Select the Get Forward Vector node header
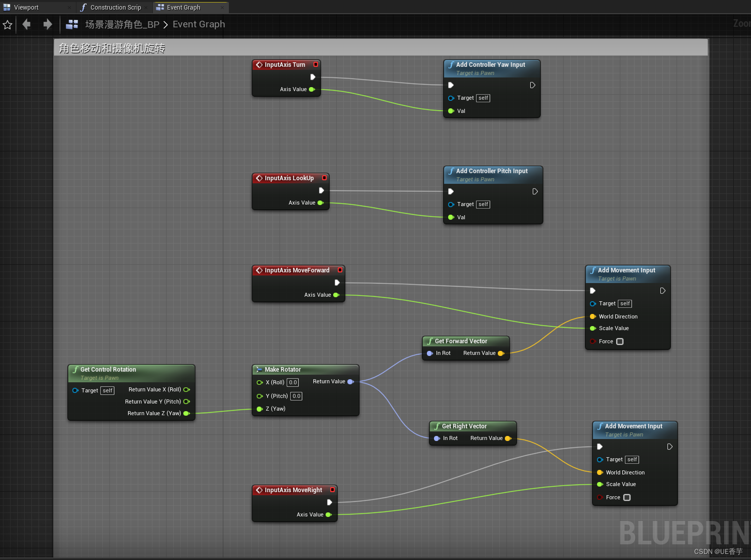The image size is (751, 560). [466, 341]
